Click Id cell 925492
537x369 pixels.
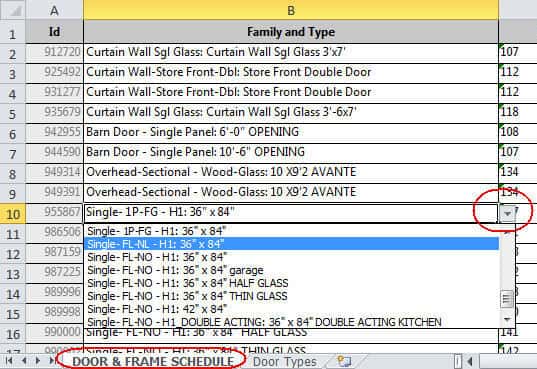pyautogui.click(x=54, y=72)
